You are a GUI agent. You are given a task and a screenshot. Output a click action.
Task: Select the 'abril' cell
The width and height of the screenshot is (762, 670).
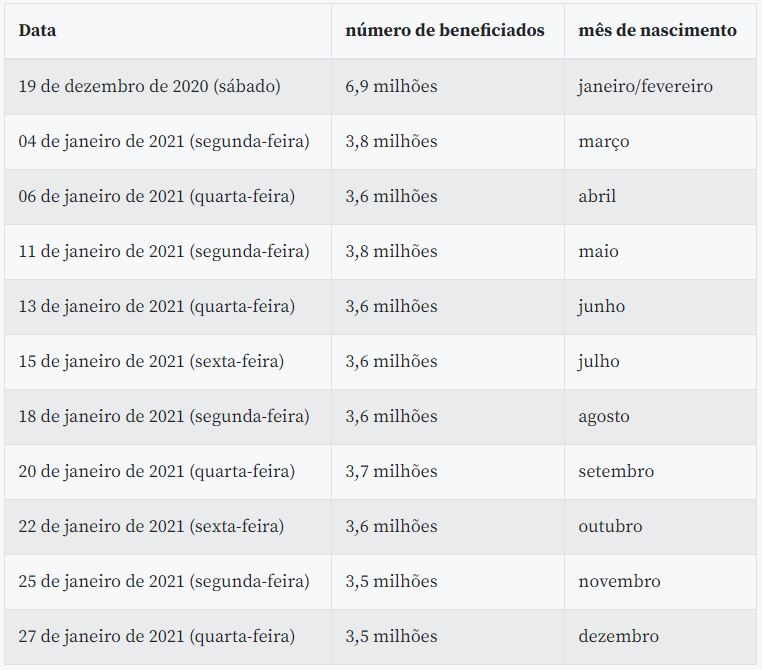pos(597,196)
